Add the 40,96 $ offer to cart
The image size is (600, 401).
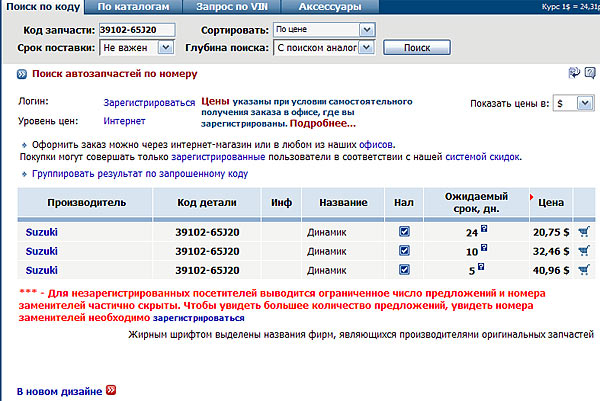coord(584,269)
